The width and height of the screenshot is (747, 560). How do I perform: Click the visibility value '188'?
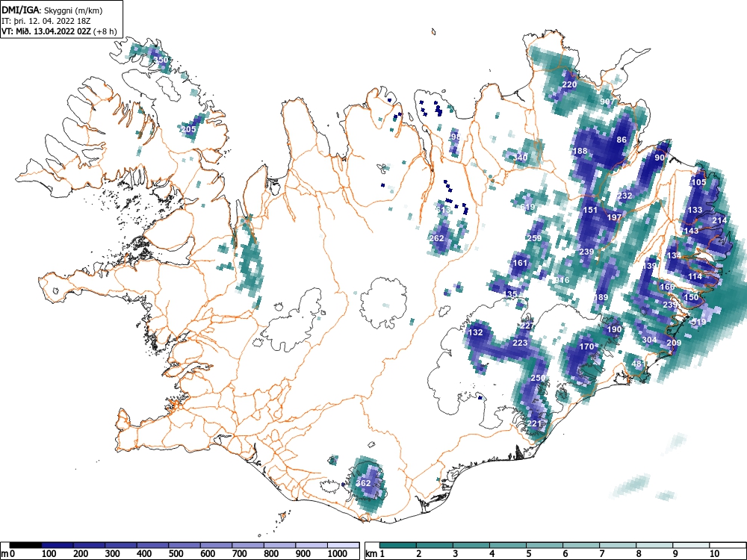(580, 152)
